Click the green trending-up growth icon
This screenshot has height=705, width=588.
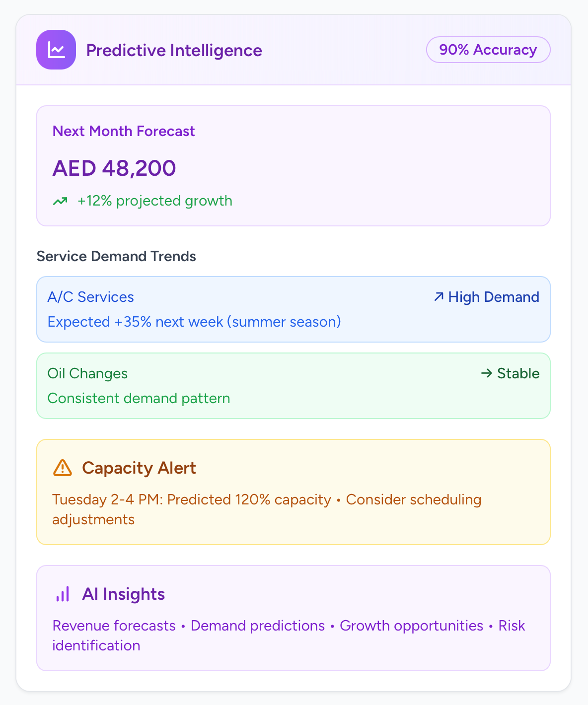pos(60,201)
